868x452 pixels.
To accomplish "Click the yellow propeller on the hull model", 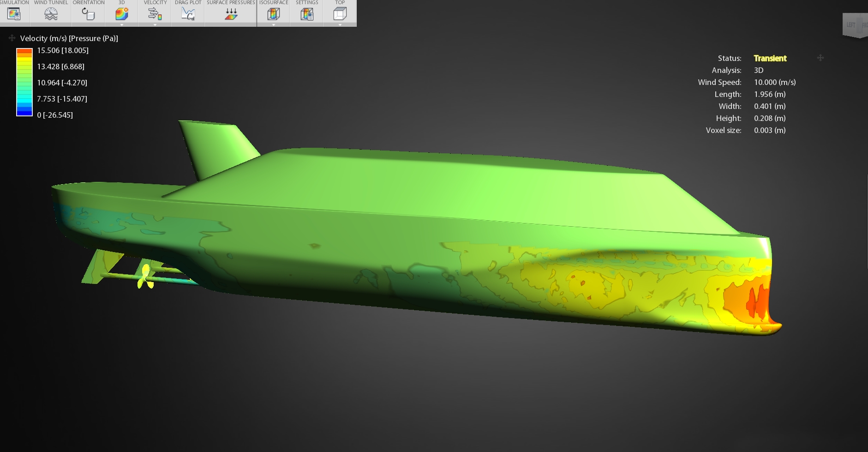I will tap(145, 277).
